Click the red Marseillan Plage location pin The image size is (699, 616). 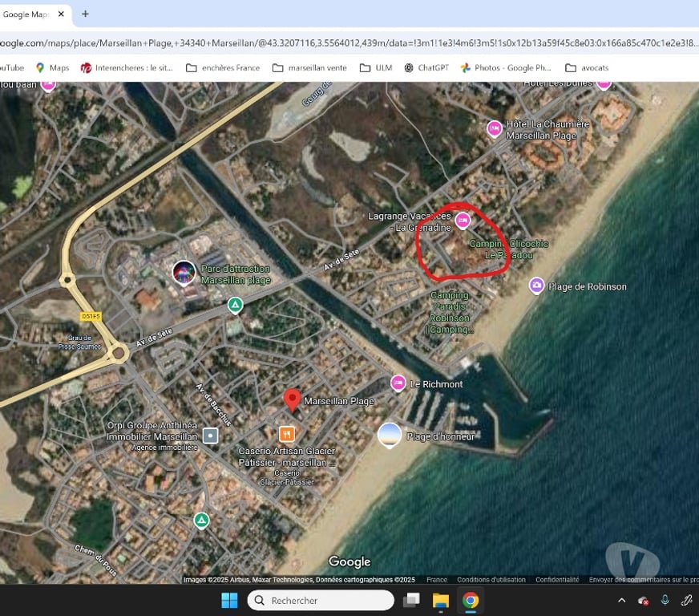coord(293,399)
